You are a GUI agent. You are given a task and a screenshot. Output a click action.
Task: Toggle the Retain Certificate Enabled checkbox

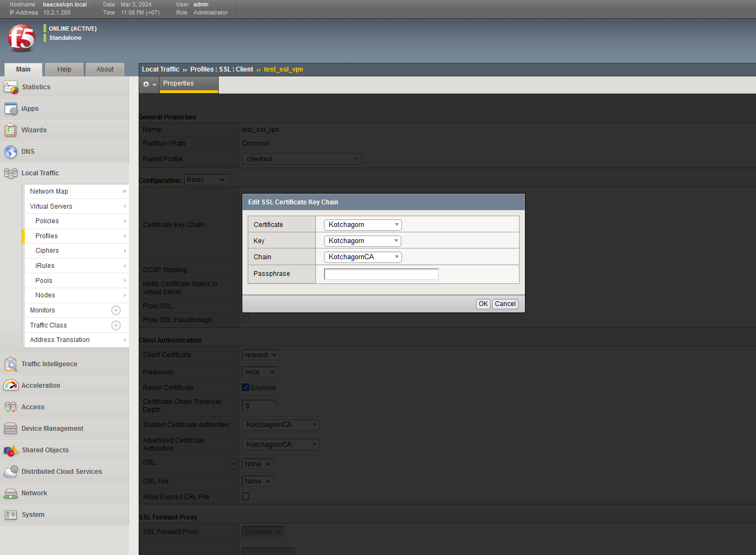(x=246, y=387)
